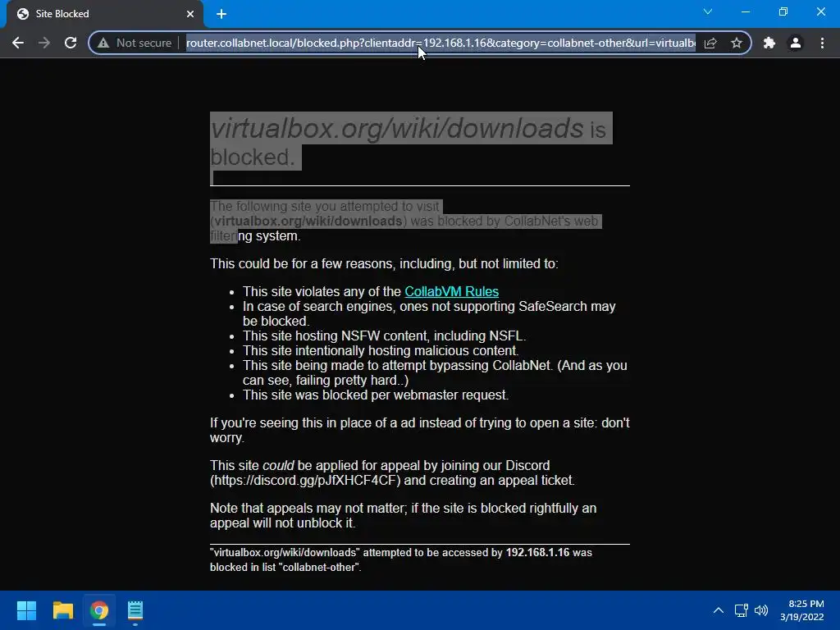Viewport: 840px width, 630px height.
Task: Go back to the previous page
Action: [18, 43]
